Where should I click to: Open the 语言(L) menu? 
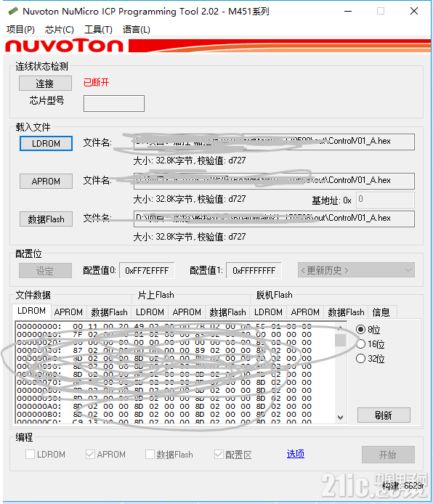pos(137,30)
